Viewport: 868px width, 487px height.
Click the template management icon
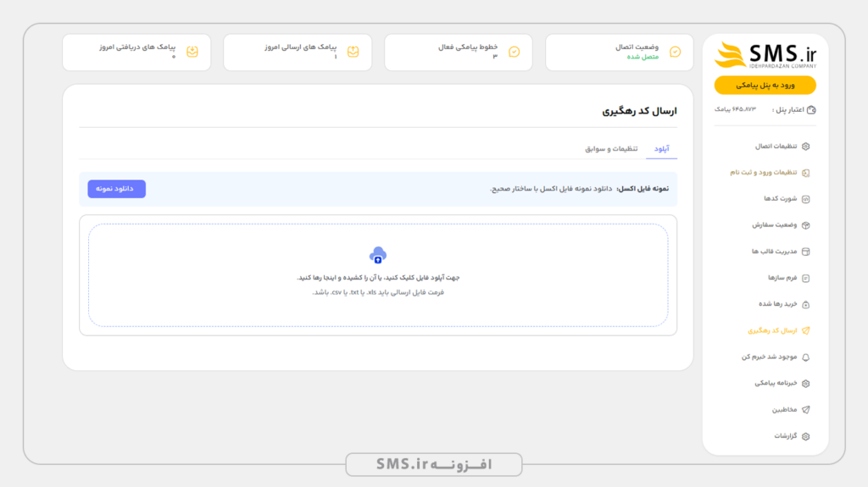806,252
